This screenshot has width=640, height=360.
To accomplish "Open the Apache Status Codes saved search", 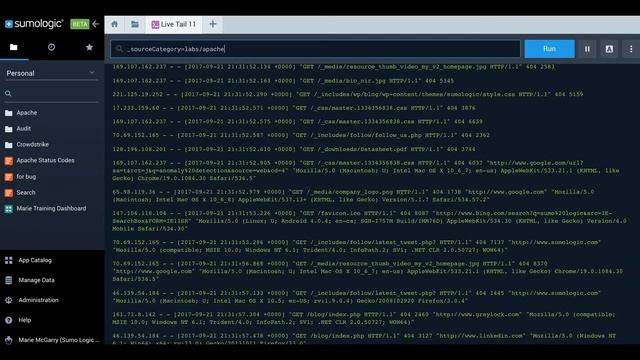I will point(45,160).
